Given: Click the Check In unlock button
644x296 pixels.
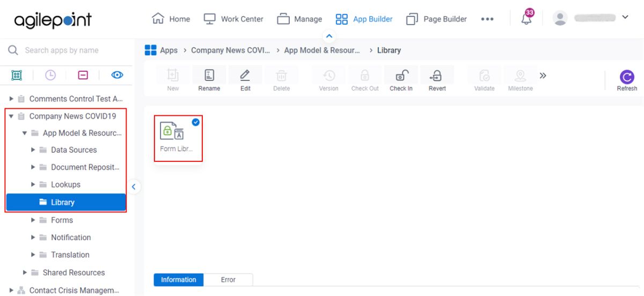Looking at the screenshot, I should coord(401,80).
